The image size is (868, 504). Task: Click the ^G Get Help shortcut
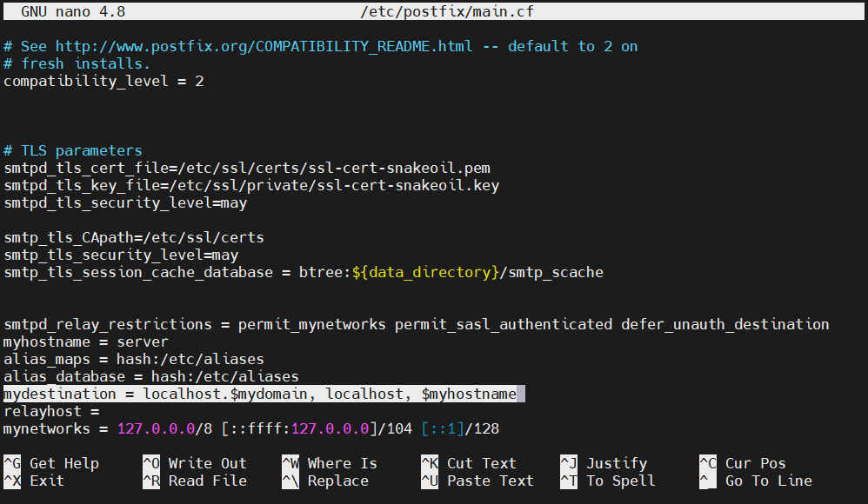click(x=51, y=463)
